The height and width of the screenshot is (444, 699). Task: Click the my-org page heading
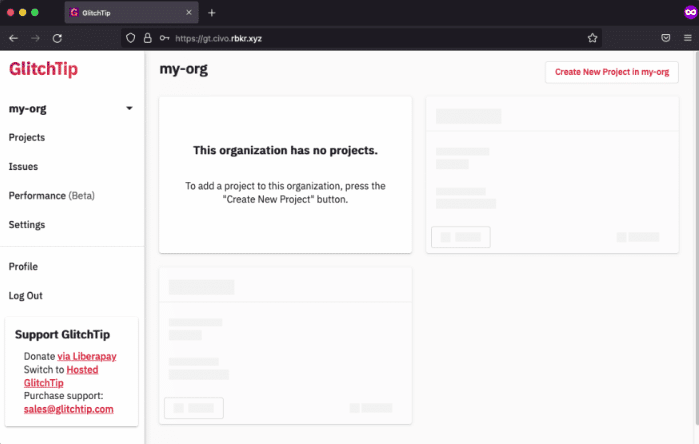coord(184,69)
